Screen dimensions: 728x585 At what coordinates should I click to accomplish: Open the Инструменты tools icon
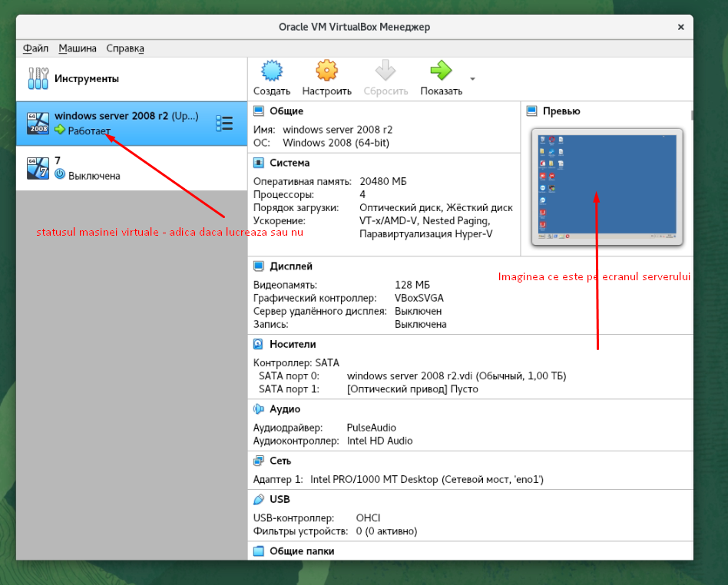[x=38, y=78]
